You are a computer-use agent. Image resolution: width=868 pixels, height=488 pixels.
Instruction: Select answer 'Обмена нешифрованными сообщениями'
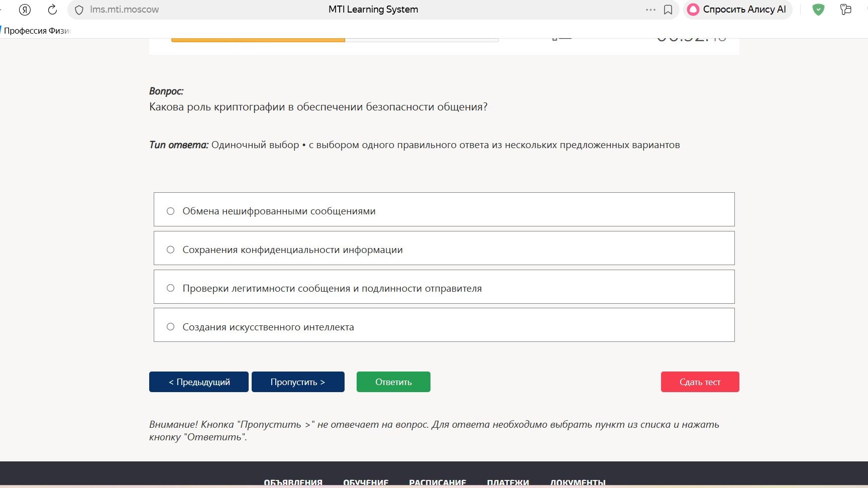tap(444, 209)
